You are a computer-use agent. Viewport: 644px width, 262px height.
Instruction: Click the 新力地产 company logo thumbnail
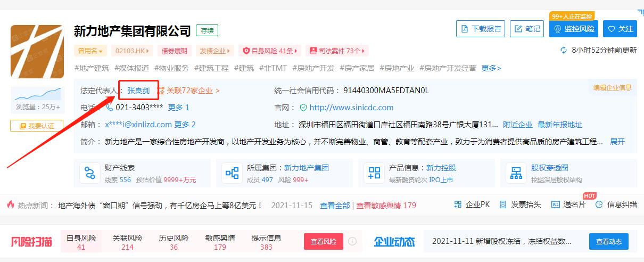pos(37,52)
